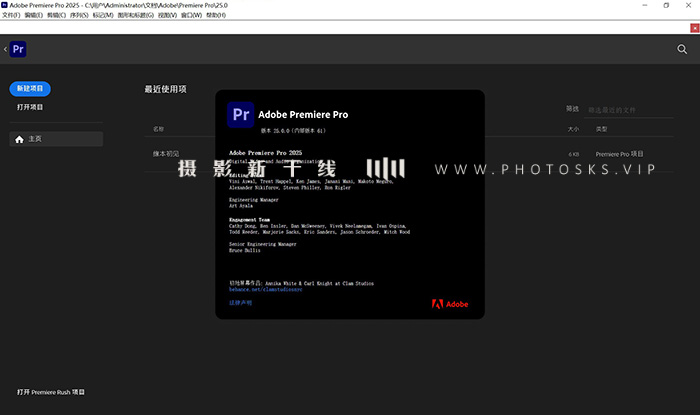
Task: Click the home icon next to 主页
Action: tap(19, 139)
